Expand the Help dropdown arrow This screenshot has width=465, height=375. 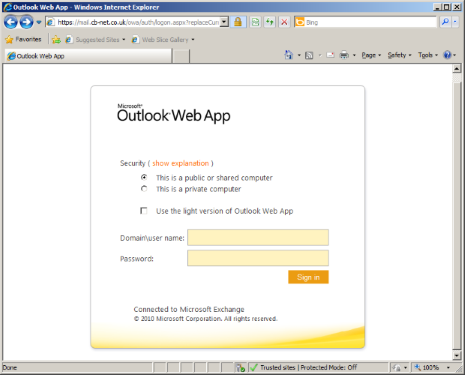coord(454,55)
